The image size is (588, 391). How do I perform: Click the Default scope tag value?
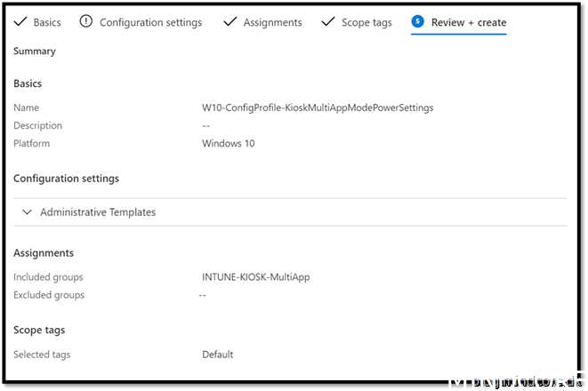click(x=217, y=355)
